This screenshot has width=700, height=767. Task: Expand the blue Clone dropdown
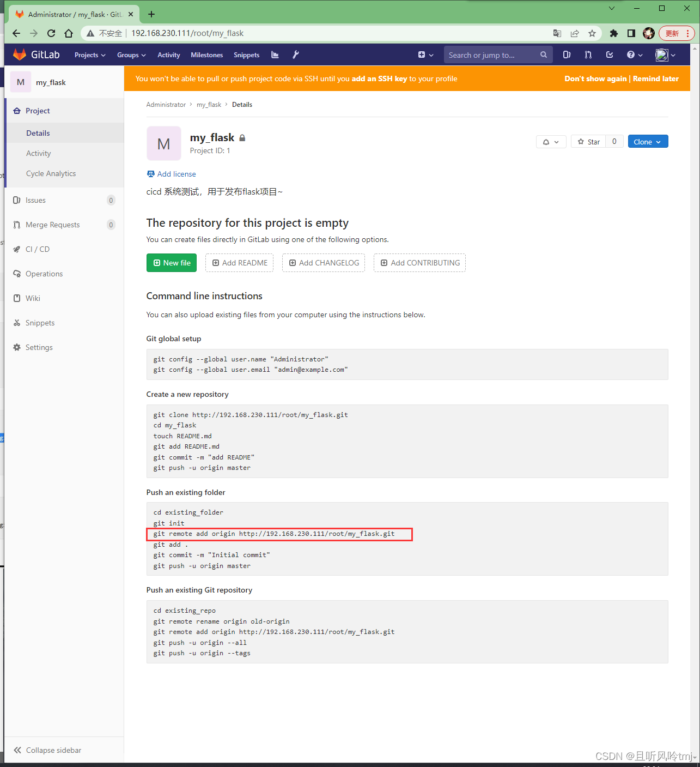(648, 142)
